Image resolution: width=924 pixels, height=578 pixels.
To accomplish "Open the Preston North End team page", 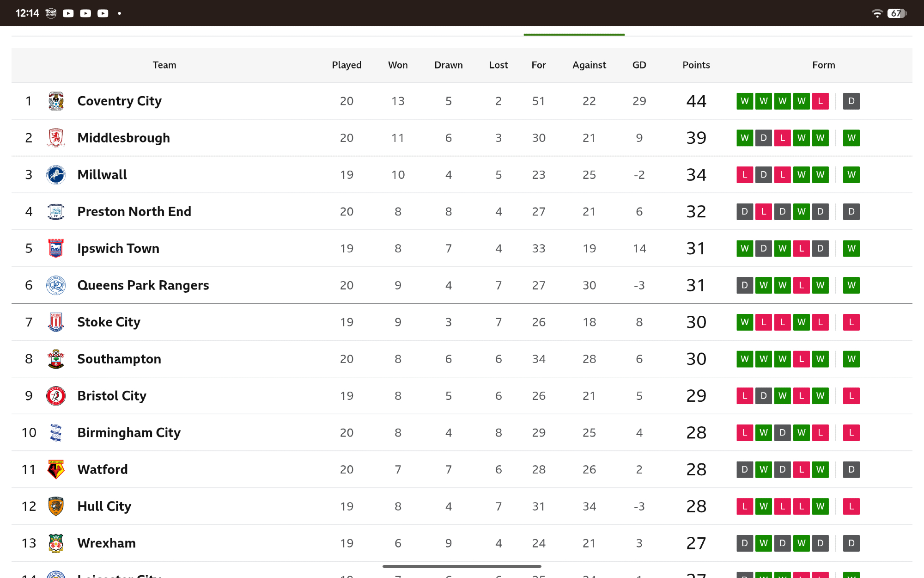I will tap(134, 211).
